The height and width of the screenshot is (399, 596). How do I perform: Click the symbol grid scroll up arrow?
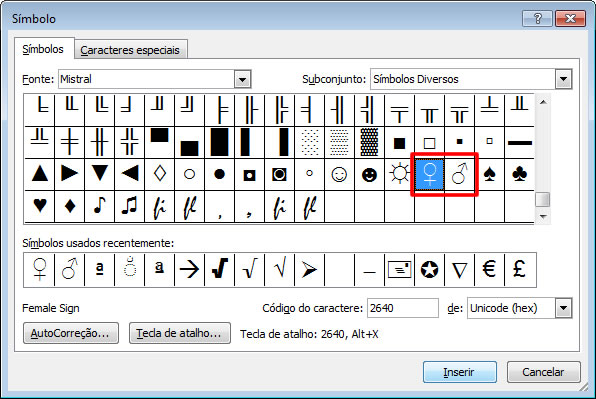[543, 102]
